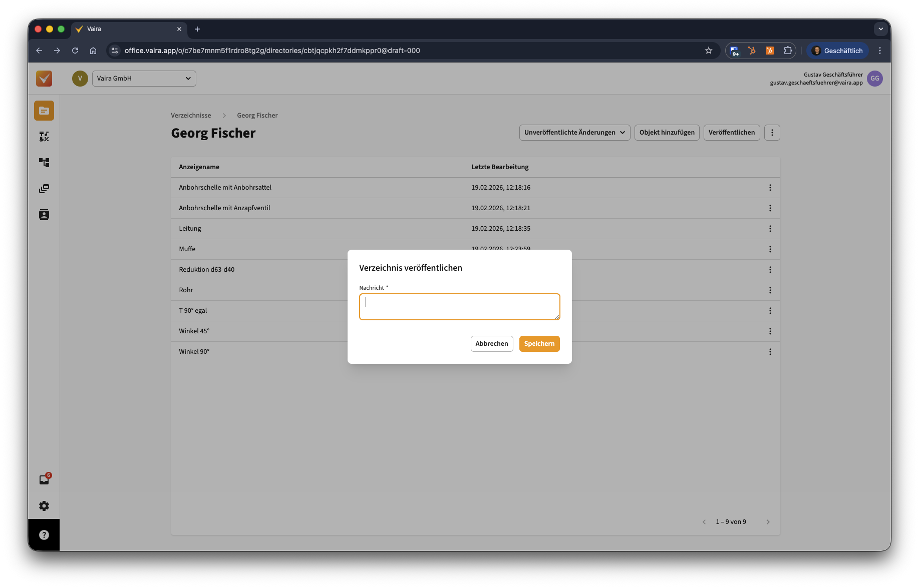Open more options menu beside Veröffentlichen
Screen dimensions: 919x588
coord(772,133)
